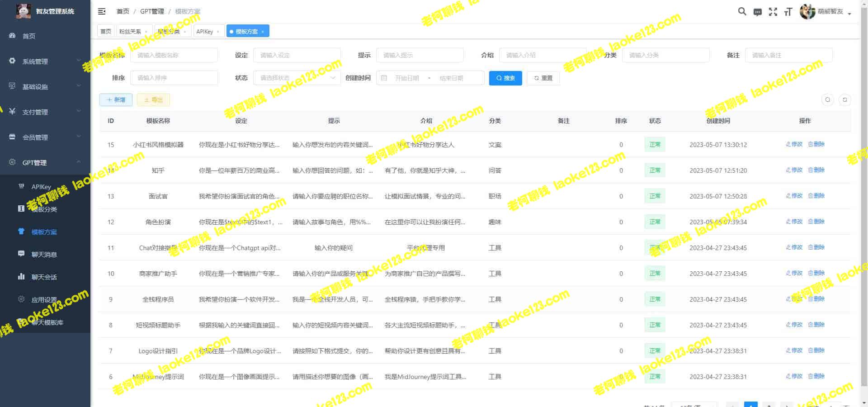The height and width of the screenshot is (407, 868).
Task: Close the APIKey tab with x
Action: click(x=218, y=32)
